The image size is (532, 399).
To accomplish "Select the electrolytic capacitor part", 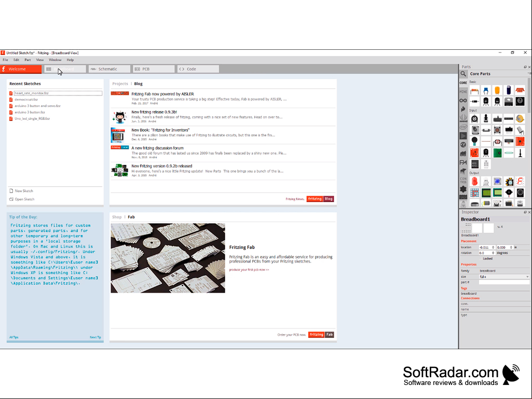I will pyautogui.click(x=509, y=91).
